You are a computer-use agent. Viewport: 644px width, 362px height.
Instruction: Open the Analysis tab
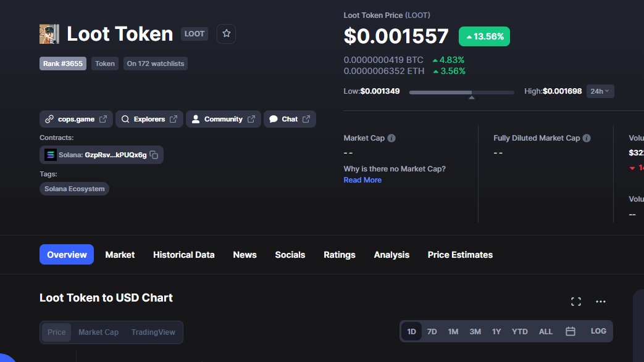pyautogui.click(x=391, y=255)
